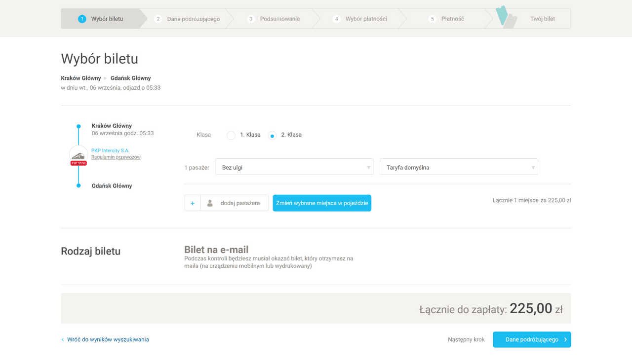This screenshot has width=632, height=364.
Task: Go to Płatność step tab
Action: (x=452, y=19)
